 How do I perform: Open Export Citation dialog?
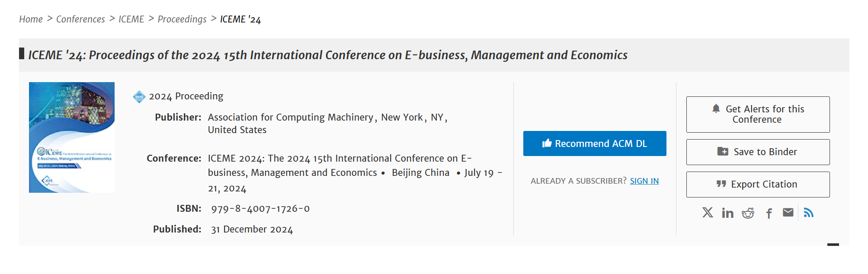pos(758,185)
